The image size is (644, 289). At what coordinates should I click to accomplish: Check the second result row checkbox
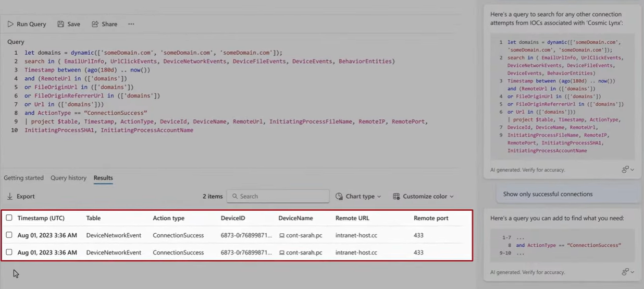pos(9,252)
